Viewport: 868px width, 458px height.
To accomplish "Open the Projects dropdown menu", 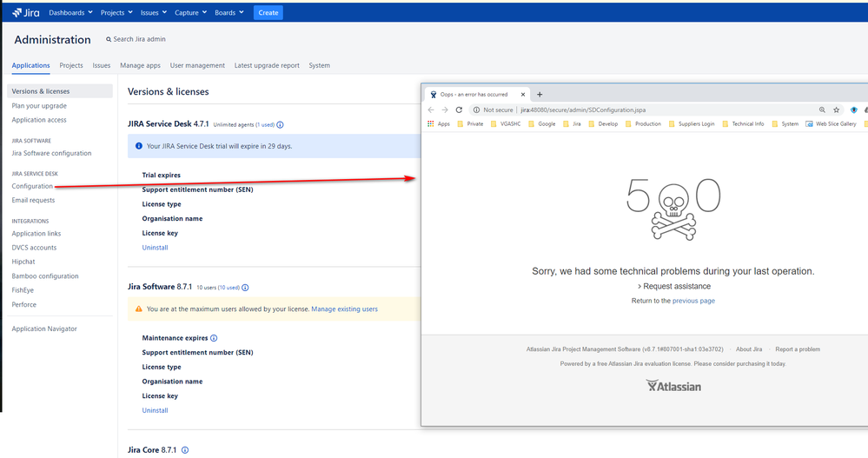I will (x=116, y=13).
